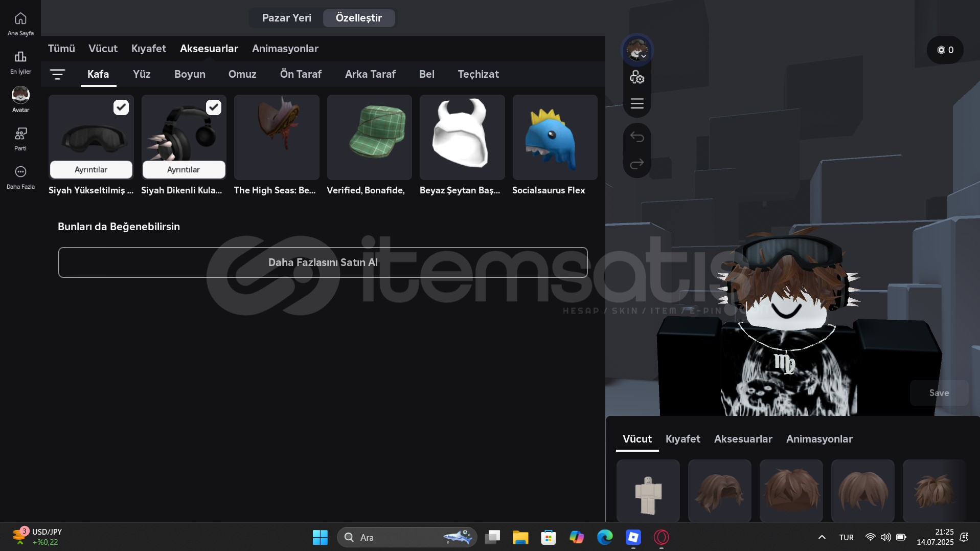The image size is (980, 551).
Task: Open USD/JPY widget on taskbar
Action: tap(37, 537)
